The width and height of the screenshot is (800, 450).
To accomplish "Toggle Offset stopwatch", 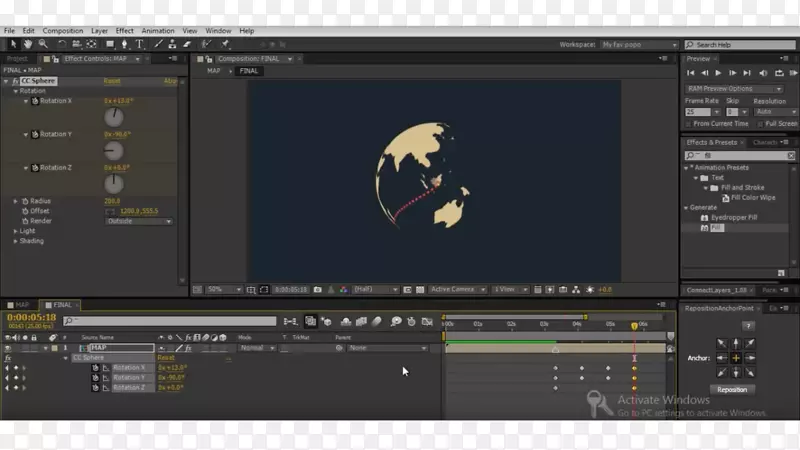I will 25,211.
